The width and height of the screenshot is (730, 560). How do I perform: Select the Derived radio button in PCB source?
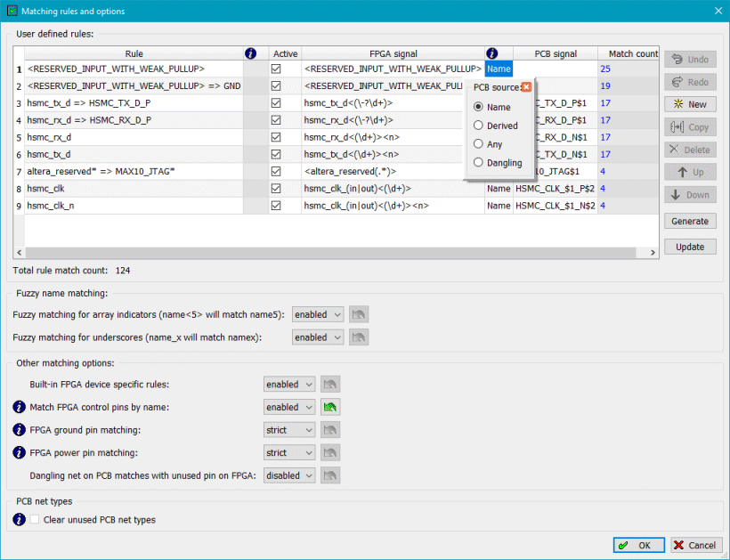coord(478,126)
